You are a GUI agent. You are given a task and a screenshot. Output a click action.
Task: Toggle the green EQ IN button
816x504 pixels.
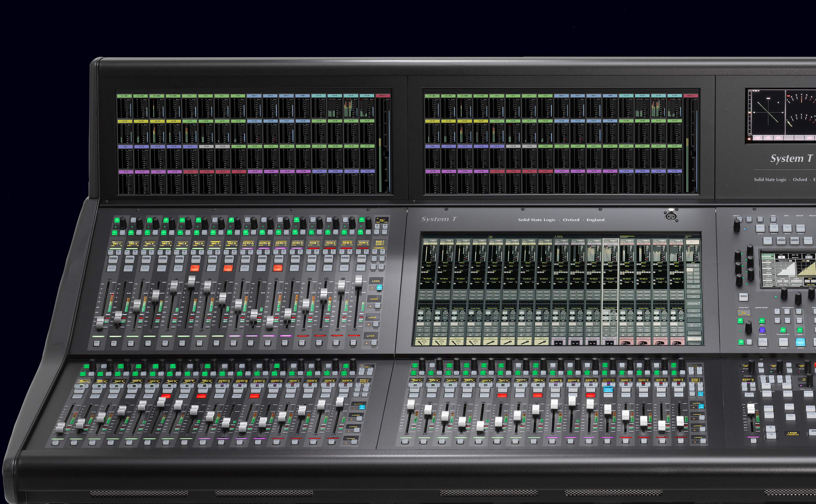point(762,321)
